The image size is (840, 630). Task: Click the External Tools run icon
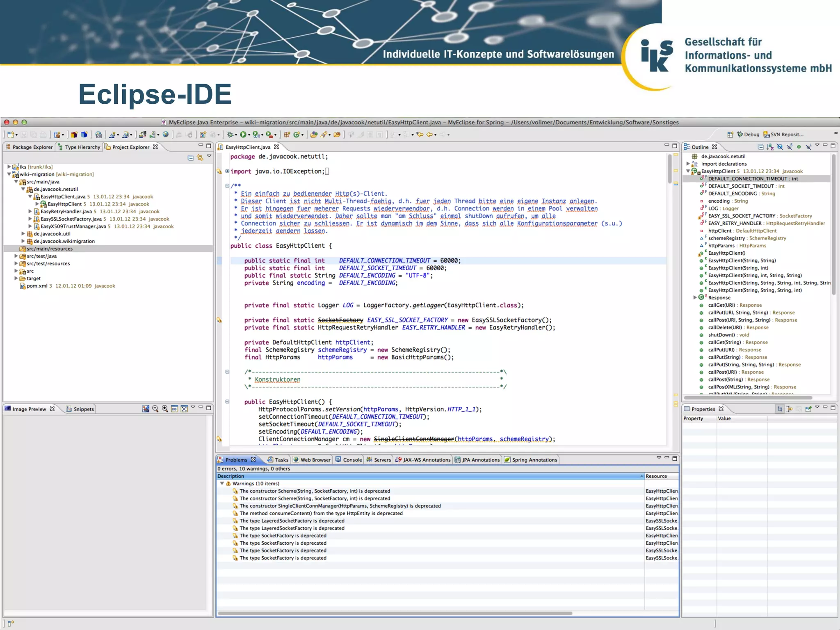tap(269, 135)
